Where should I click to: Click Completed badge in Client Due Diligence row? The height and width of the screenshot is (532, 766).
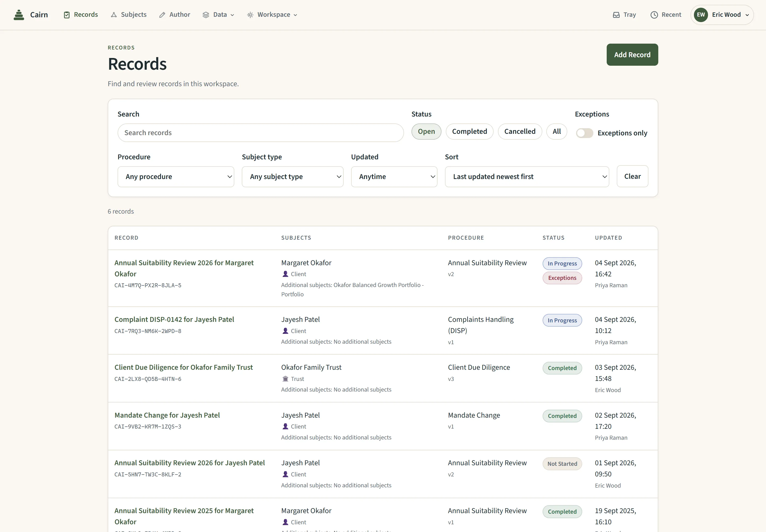[562, 368]
